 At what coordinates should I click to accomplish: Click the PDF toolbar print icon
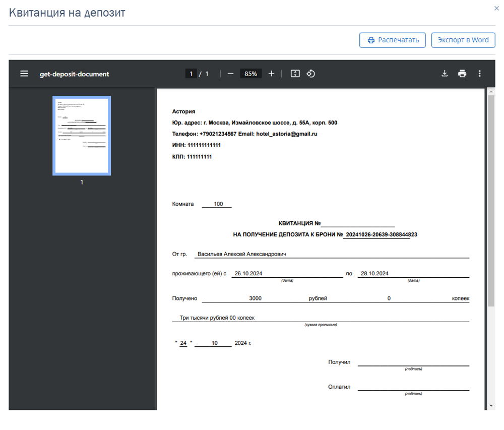coord(462,74)
